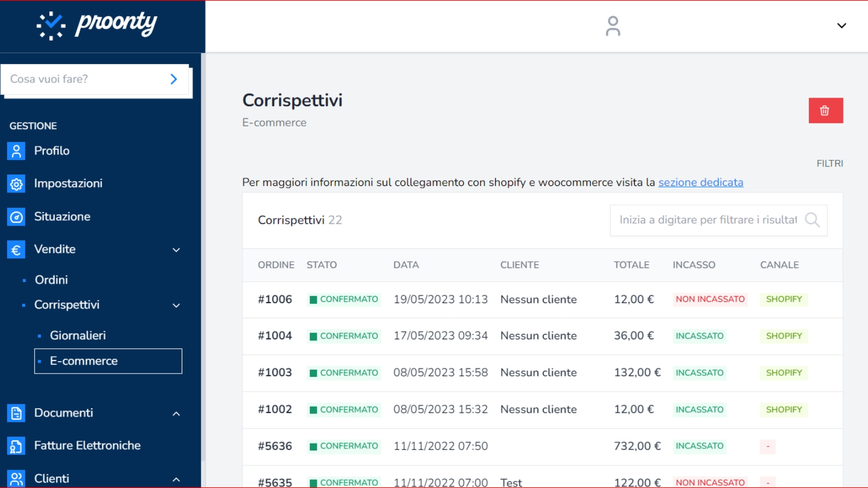Image resolution: width=868 pixels, height=488 pixels.
Task: Click INCASSATO badge of order #1004
Action: [700, 336]
